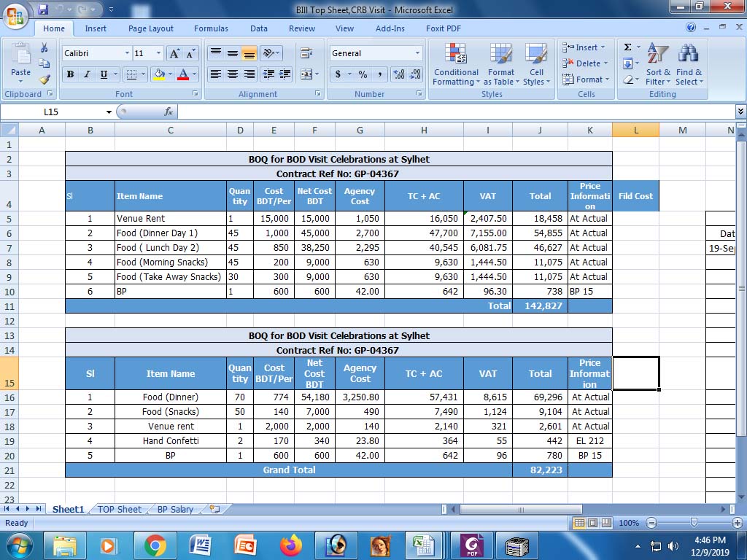
Task: Apply the yellow Fill Color swatch
Action: tap(159, 74)
